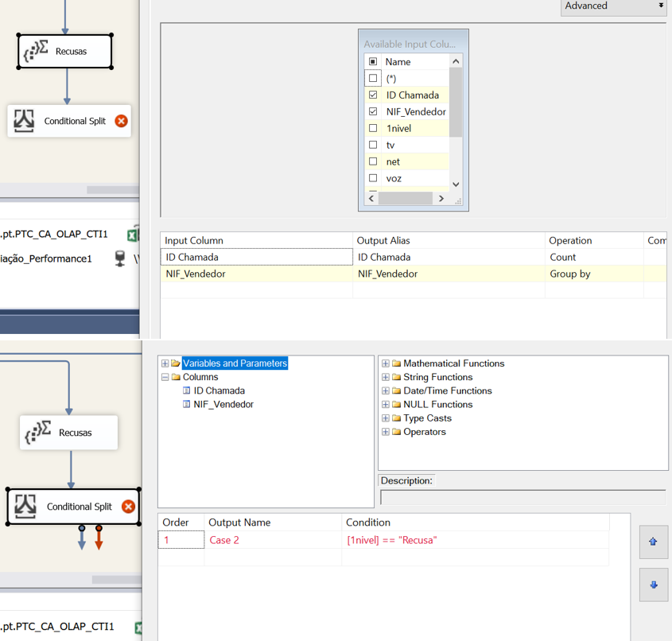Screen dimensions: 672x641
Task: Expand Mathematical Functions node
Action: 386,363
